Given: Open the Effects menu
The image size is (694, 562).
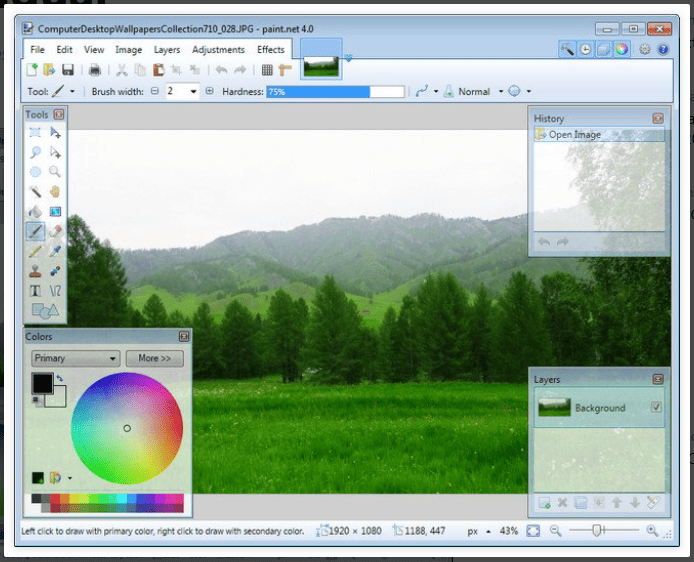Looking at the screenshot, I should click(270, 50).
